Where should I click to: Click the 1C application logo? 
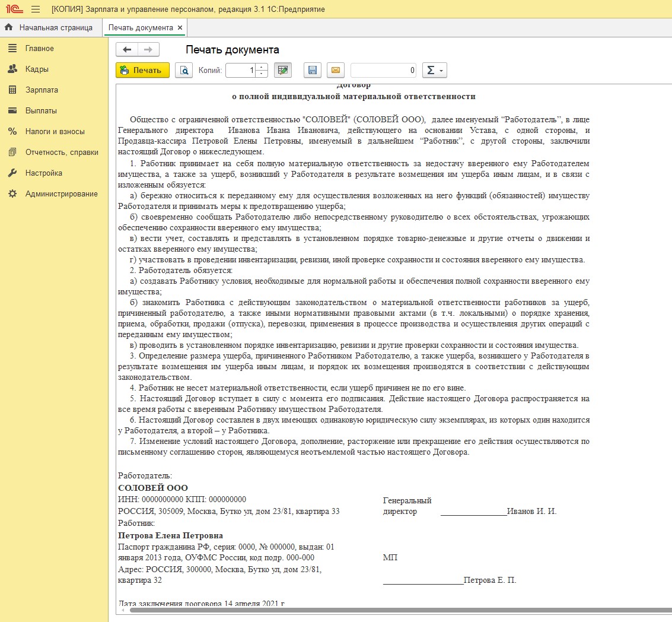click(14, 9)
